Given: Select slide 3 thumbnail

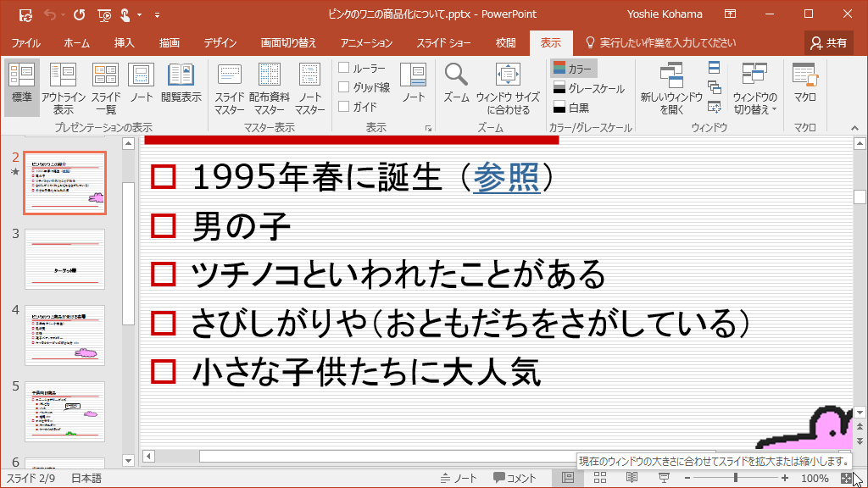Looking at the screenshot, I should (64, 259).
